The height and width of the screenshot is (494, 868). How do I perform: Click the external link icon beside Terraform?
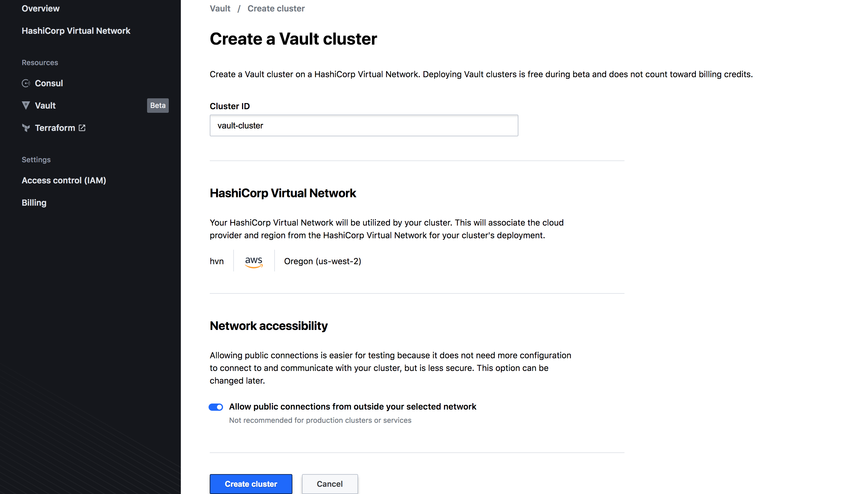(x=82, y=128)
